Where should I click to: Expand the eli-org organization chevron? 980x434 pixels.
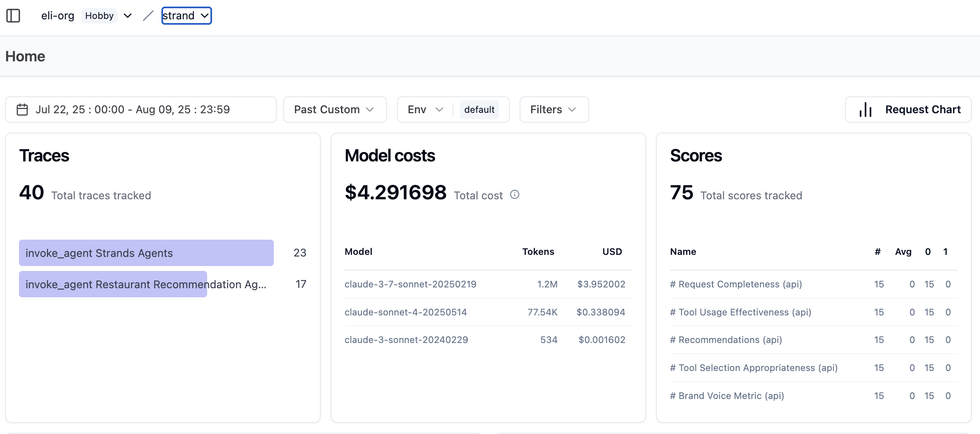click(128, 16)
